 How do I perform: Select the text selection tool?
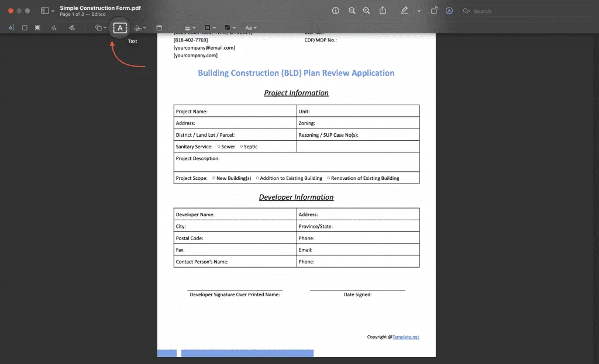coord(11,27)
